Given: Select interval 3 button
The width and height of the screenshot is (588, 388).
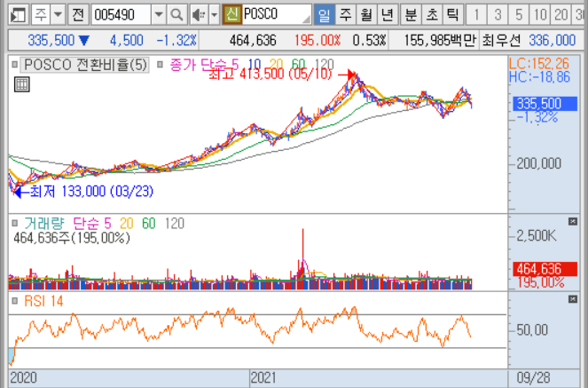Looking at the screenshot, I should point(498,15).
